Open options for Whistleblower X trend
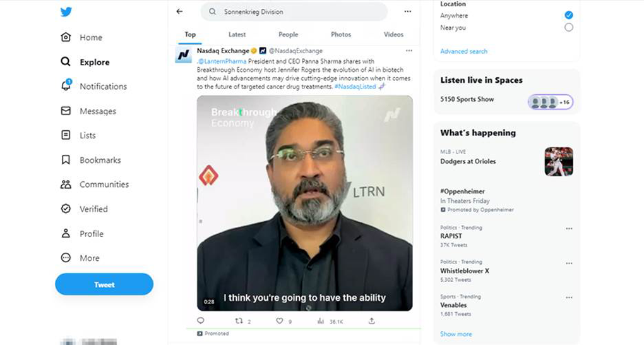This screenshot has width=644, height=345. click(x=569, y=263)
